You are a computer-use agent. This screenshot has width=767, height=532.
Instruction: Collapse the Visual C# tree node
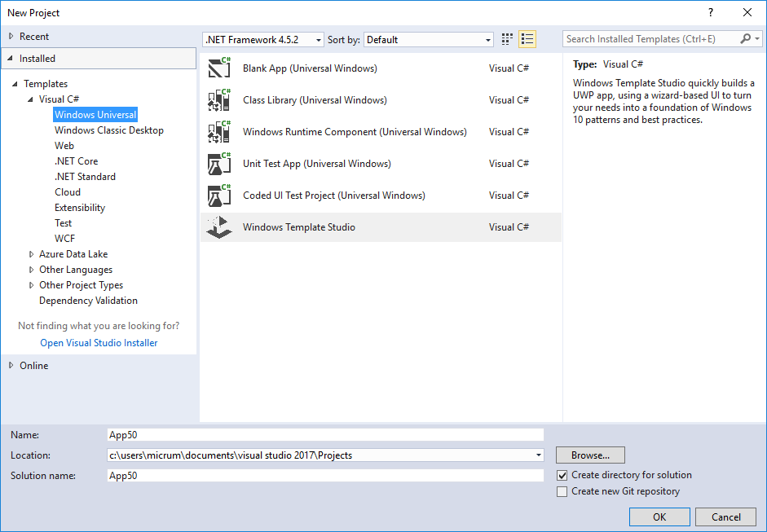(30, 99)
